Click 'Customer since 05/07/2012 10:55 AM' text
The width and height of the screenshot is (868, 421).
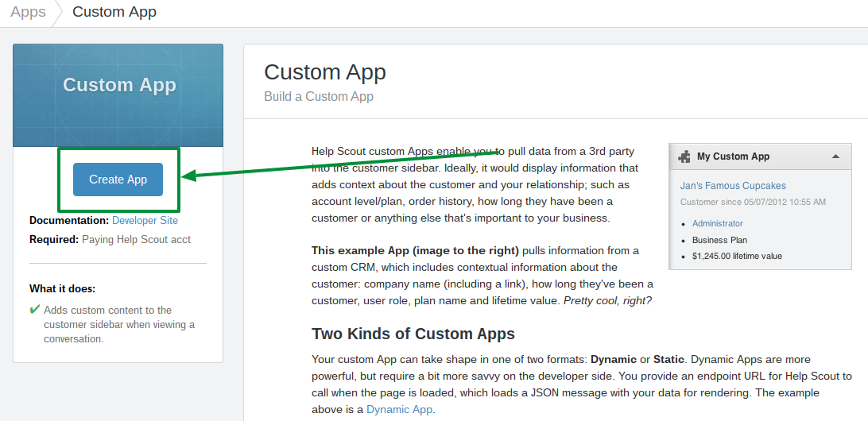pyautogui.click(x=753, y=202)
